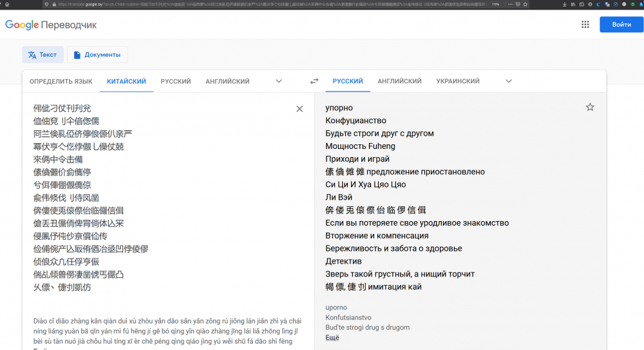Open the page actions three-dot menu

click(510, 4)
